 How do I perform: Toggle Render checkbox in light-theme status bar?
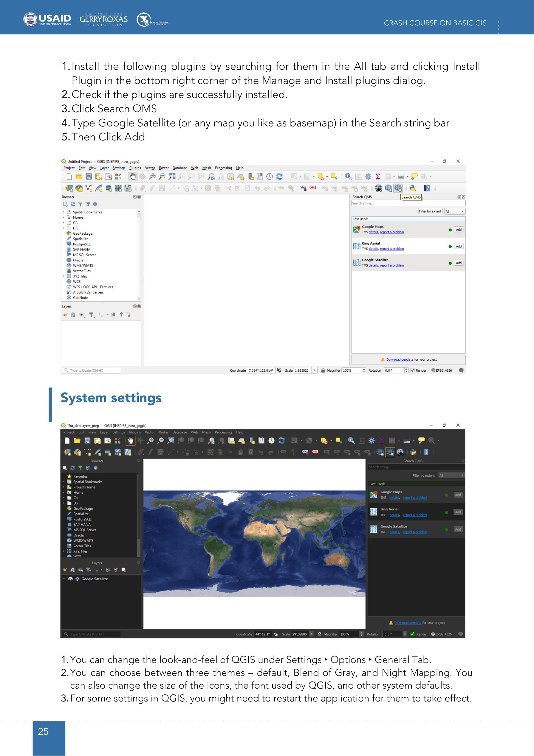click(x=413, y=370)
